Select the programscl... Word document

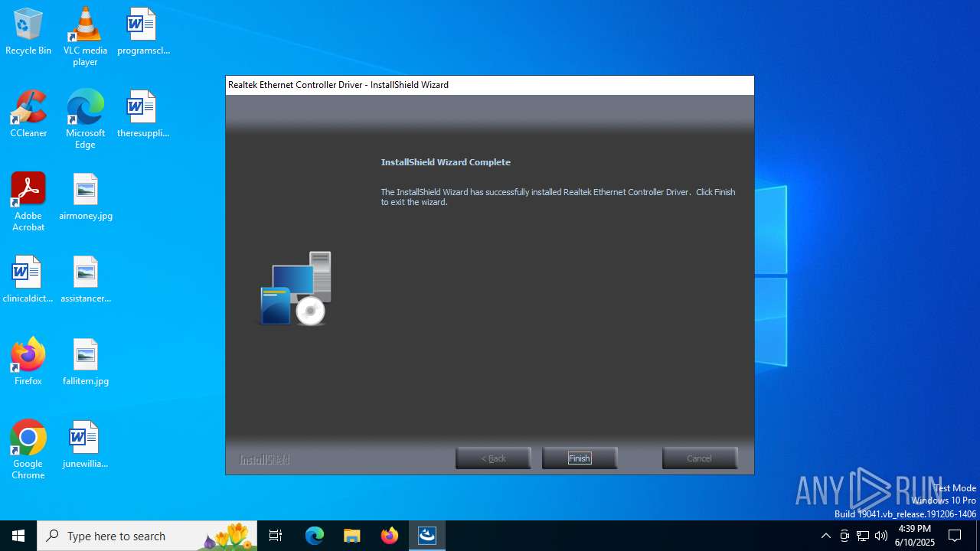143,32
